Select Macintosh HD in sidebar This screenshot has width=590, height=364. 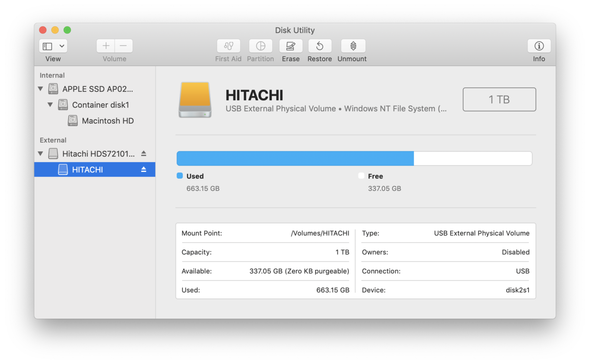(x=108, y=121)
